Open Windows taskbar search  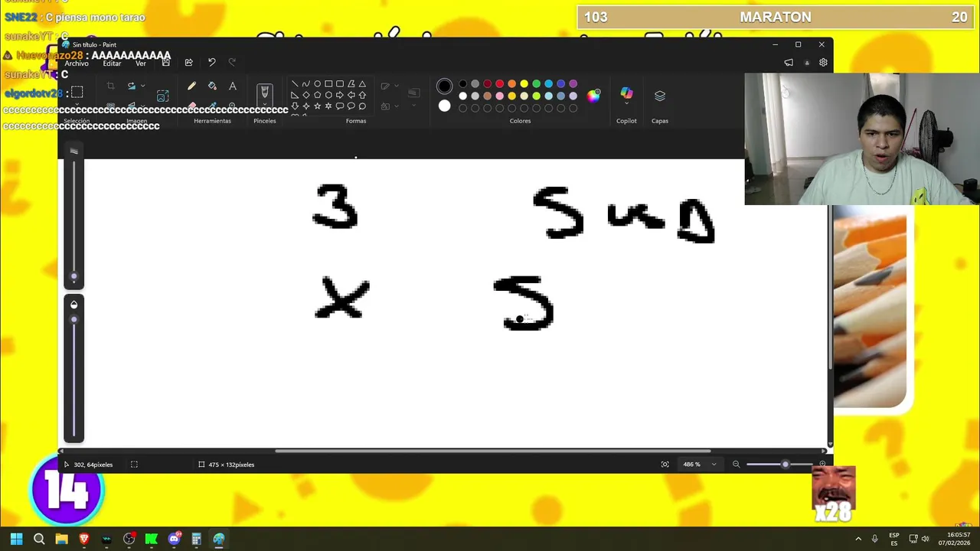39,539
